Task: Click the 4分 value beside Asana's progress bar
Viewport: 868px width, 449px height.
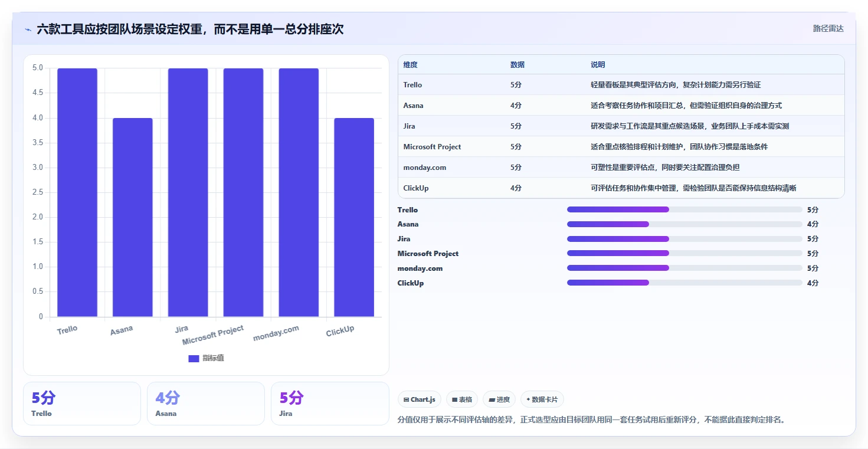Action: pyautogui.click(x=813, y=224)
